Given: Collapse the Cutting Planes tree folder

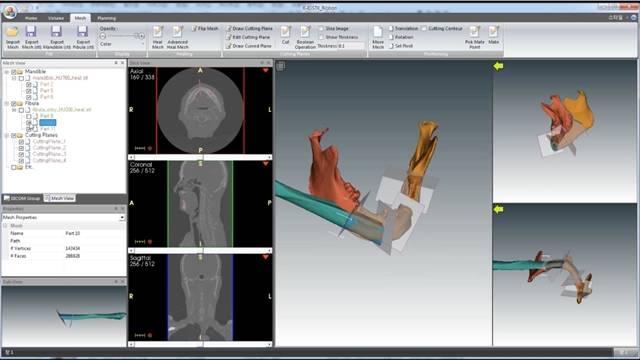Looking at the screenshot, I should pyautogui.click(x=7, y=135).
